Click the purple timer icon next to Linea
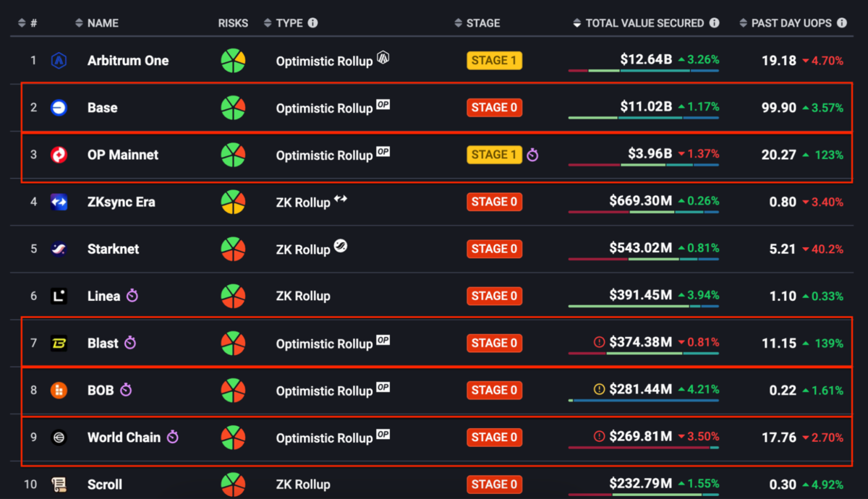868x499 pixels. point(132,296)
